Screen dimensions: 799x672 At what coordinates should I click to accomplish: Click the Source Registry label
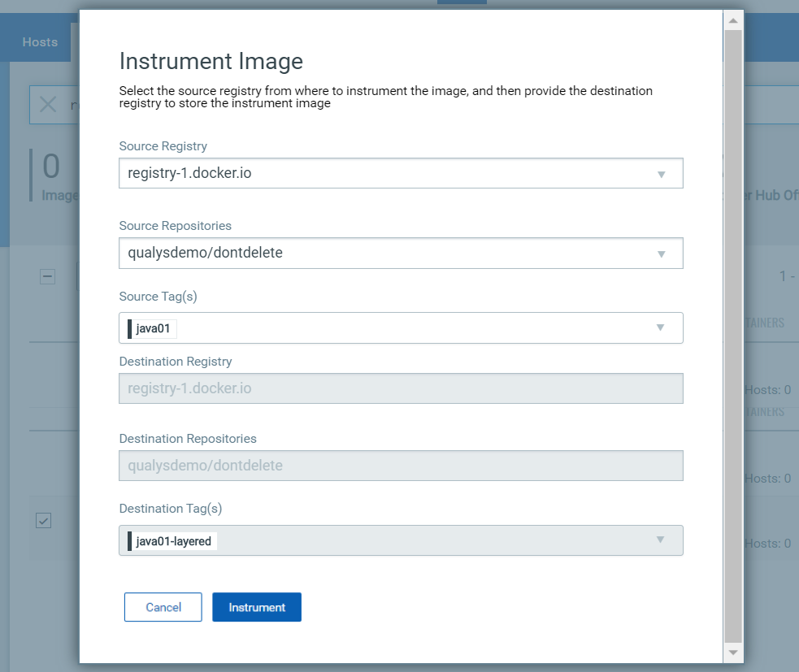click(x=163, y=146)
